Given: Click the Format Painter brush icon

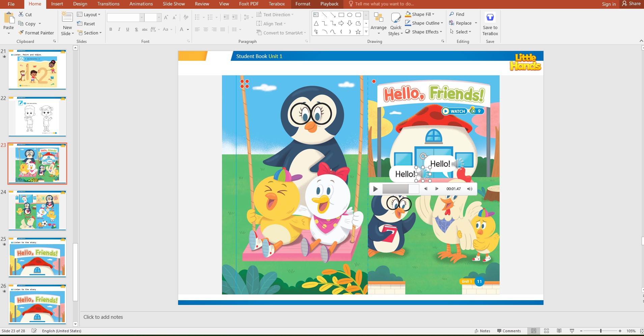Looking at the screenshot, I should pyautogui.click(x=21, y=33).
